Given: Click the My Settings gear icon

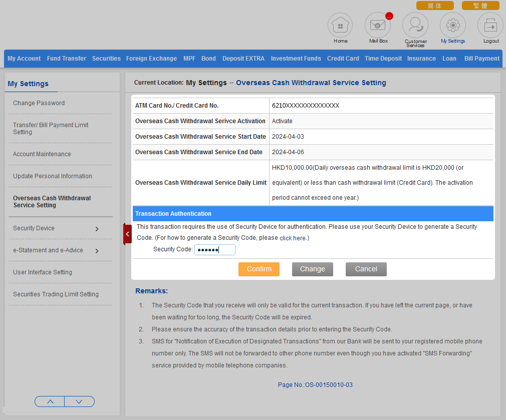Looking at the screenshot, I should tap(453, 25).
